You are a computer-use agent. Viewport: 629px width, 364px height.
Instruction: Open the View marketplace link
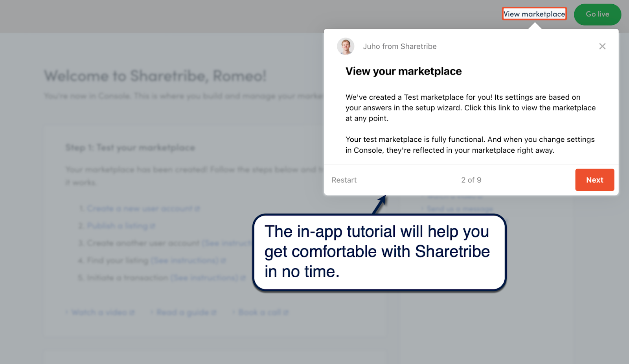(534, 14)
